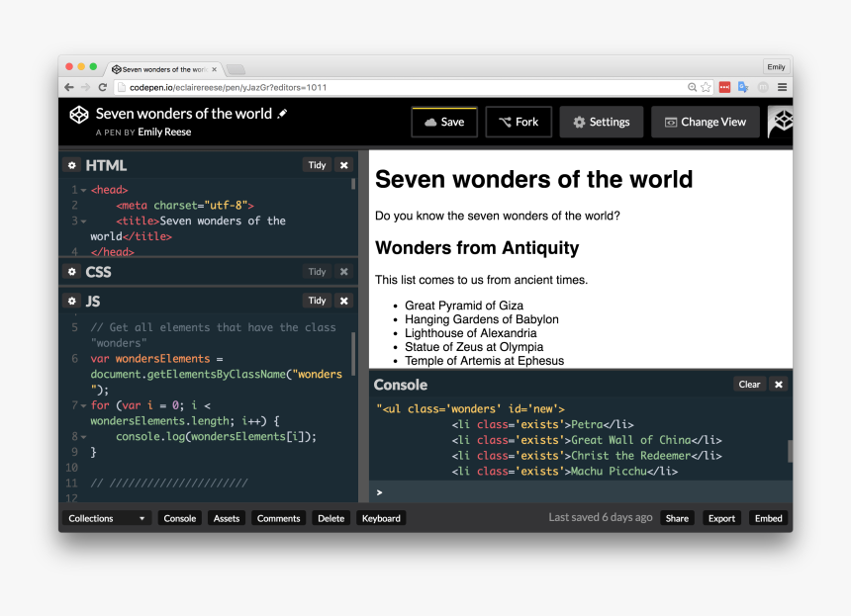Viewport: 851px width, 616px height.
Task: Switch to the Seven wonders browser tab
Action: [x=164, y=69]
